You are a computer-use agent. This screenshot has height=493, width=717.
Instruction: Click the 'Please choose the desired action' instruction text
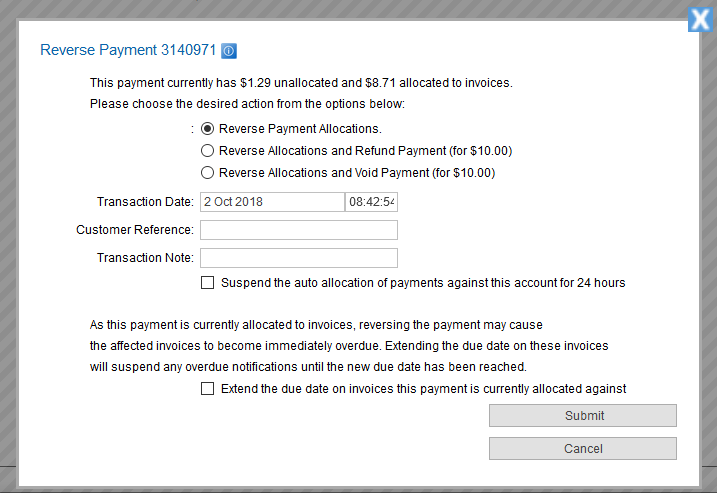click(x=254, y=104)
